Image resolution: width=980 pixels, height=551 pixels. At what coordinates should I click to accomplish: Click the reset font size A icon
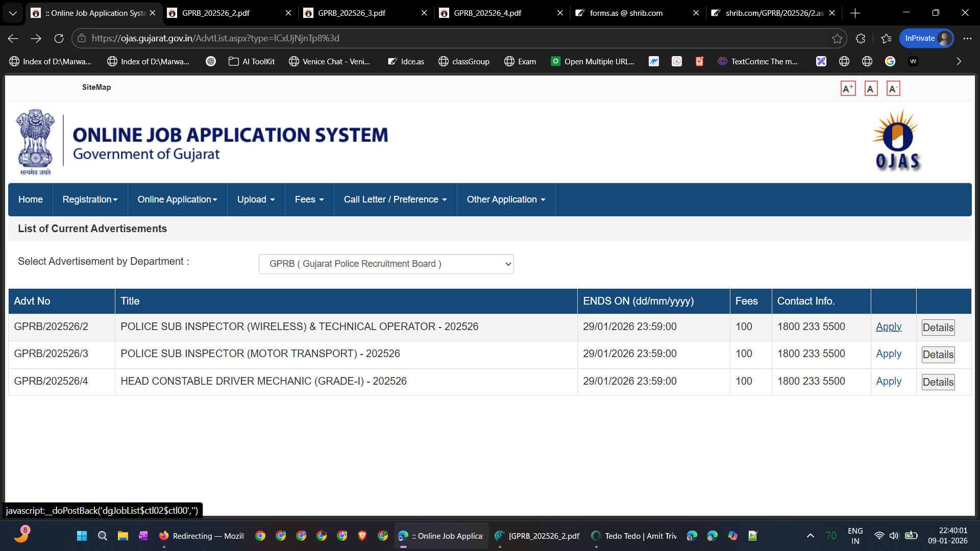point(871,89)
